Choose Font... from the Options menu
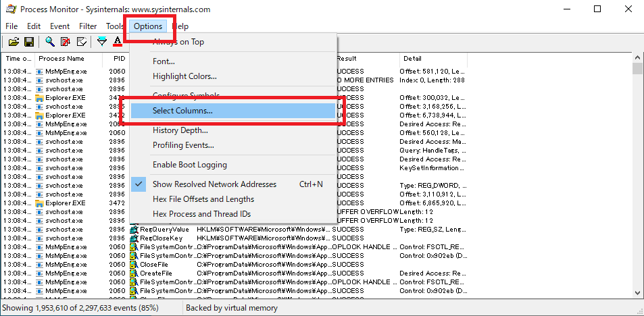644x316 pixels. point(233,61)
